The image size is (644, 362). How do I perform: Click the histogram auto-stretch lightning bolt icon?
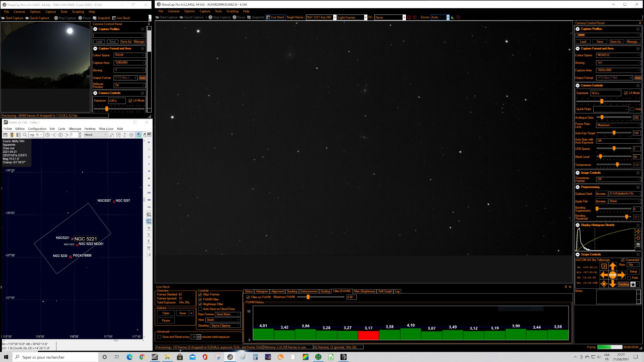(638, 232)
